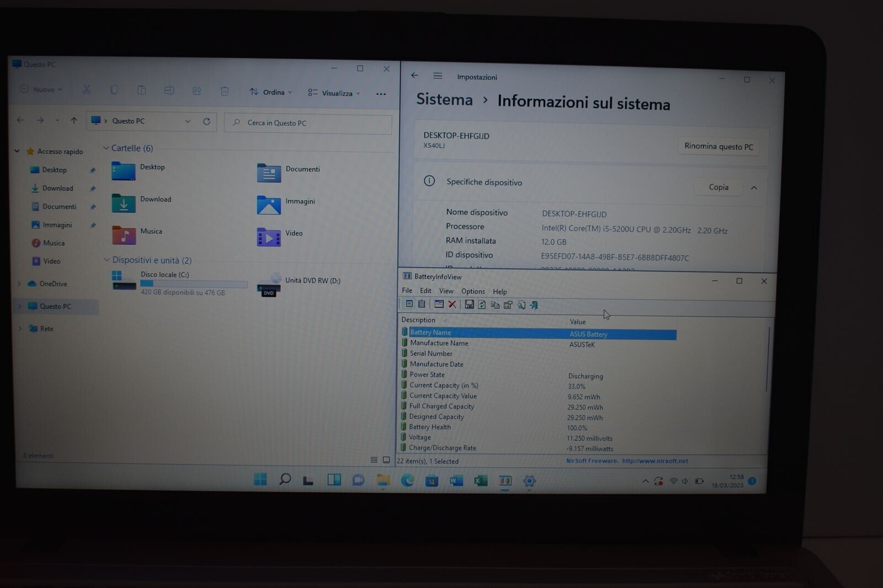
Task: Show hidden system tray icons chevron
Action: 645,481
